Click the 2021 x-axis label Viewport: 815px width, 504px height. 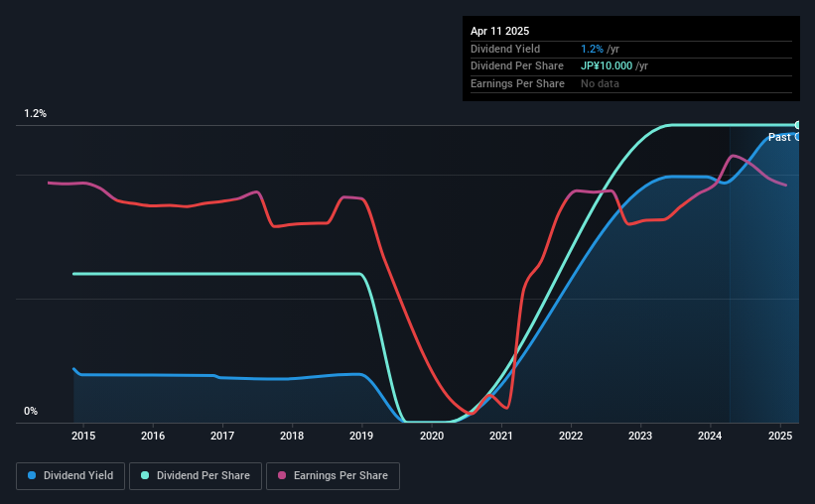(501, 436)
